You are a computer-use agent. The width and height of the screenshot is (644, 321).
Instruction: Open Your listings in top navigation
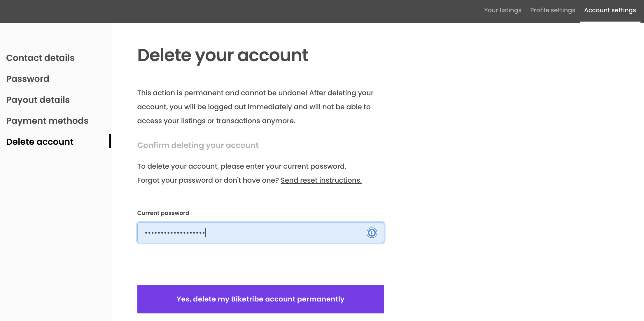pyautogui.click(x=503, y=10)
